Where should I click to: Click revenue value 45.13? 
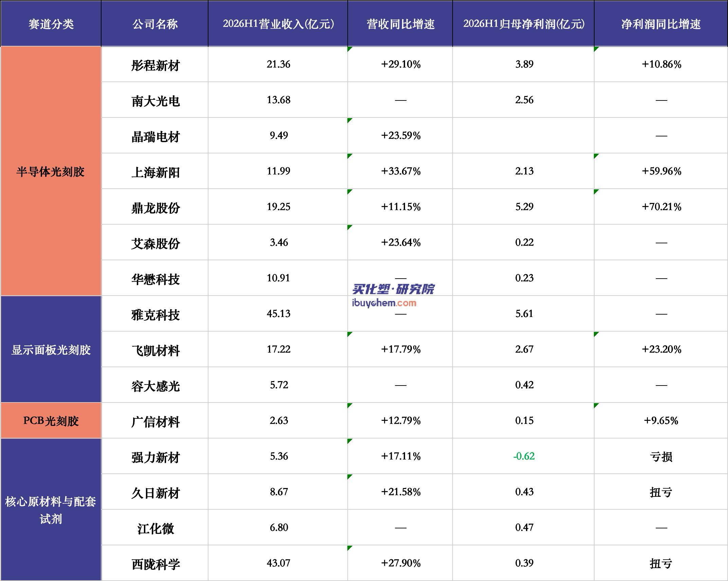[278, 314]
